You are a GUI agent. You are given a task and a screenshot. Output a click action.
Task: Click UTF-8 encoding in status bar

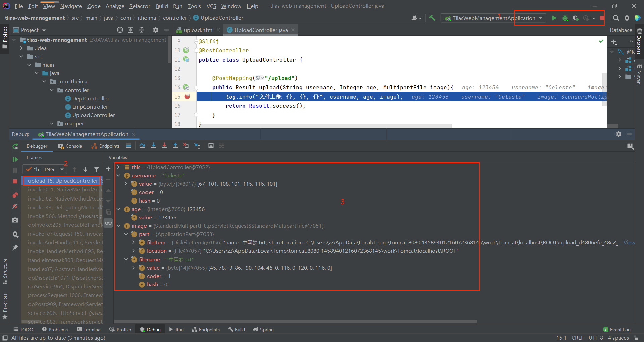[596, 338]
